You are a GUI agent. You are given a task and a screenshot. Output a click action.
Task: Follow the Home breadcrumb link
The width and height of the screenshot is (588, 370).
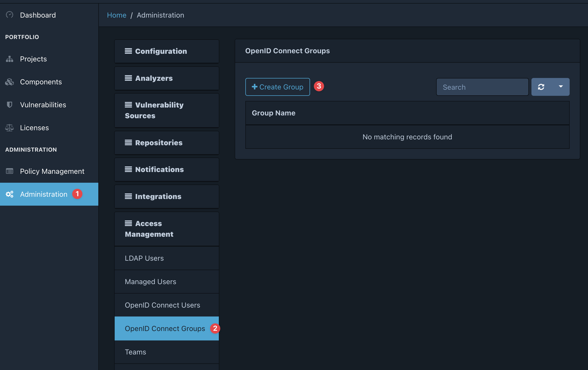tap(116, 15)
